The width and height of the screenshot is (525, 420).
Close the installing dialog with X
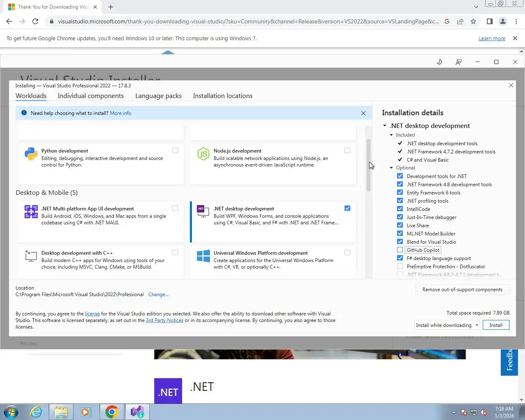pos(511,85)
